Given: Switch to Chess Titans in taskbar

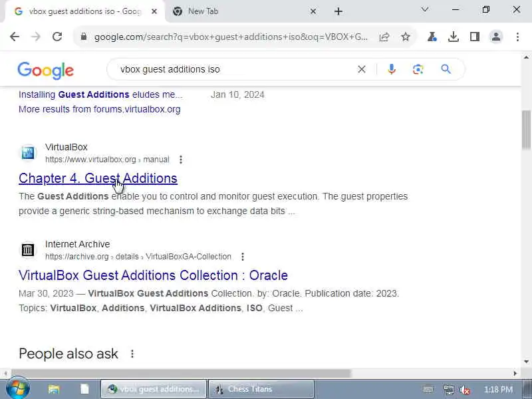Looking at the screenshot, I should [x=261, y=389].
